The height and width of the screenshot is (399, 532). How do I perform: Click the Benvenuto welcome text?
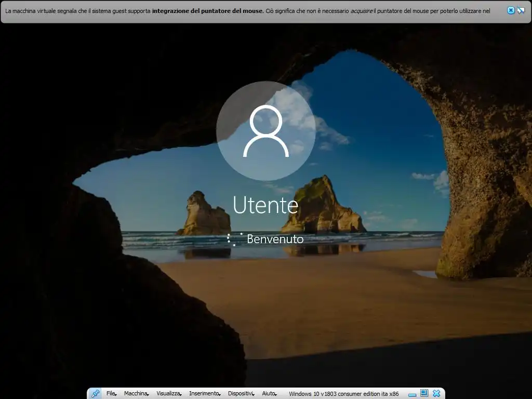pos(275,239)
